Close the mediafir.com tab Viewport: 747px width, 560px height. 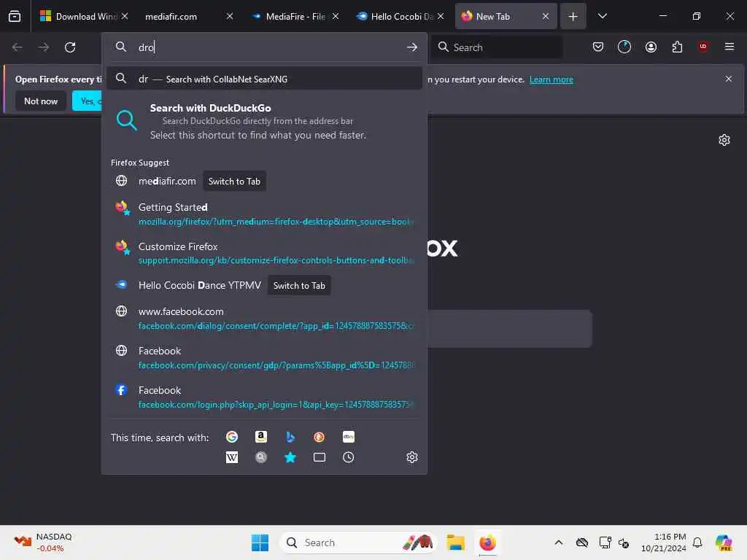(x=230, y=16)
